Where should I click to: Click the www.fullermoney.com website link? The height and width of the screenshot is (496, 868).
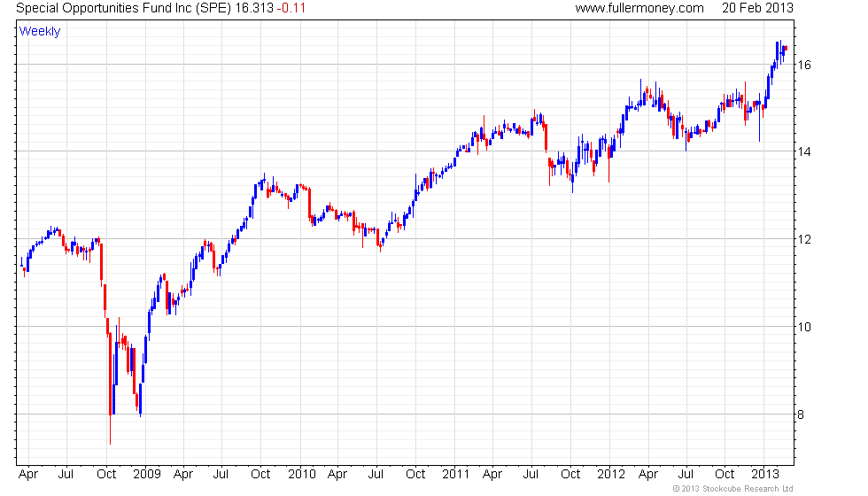(x=639, y=8)
